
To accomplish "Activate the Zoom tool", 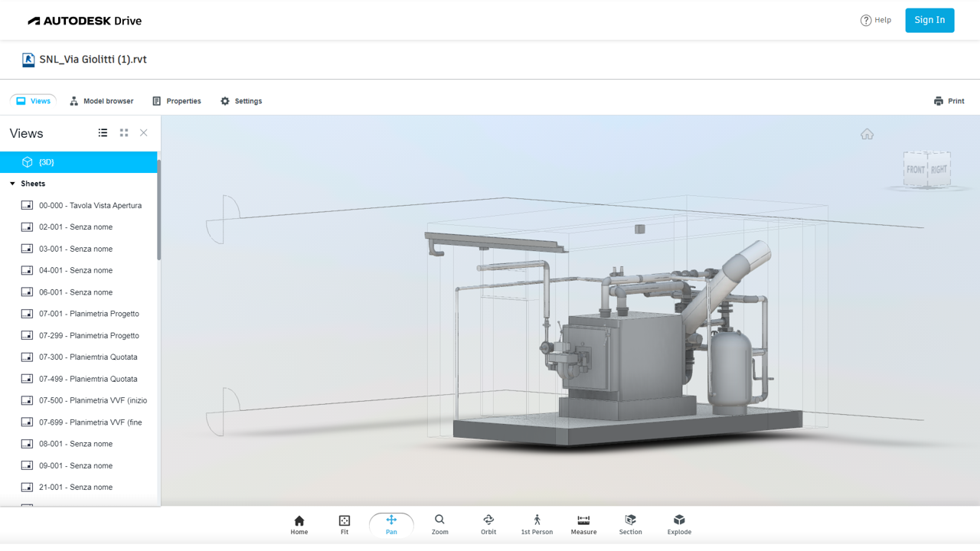I will (439, 524).
